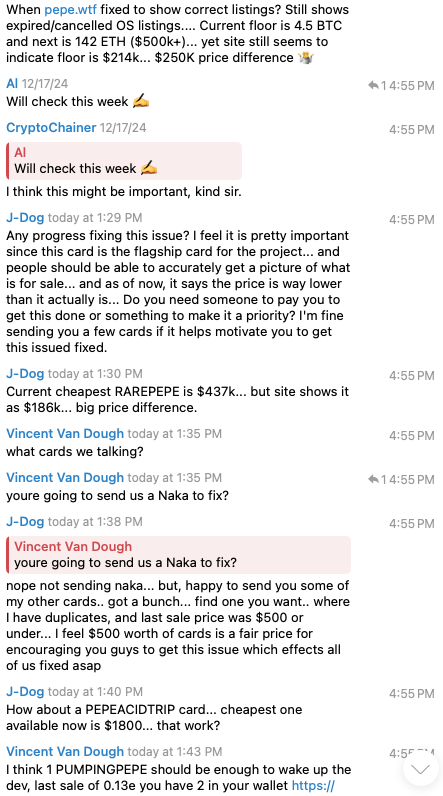Open Al's sender name dated 12/17/24

12,83
